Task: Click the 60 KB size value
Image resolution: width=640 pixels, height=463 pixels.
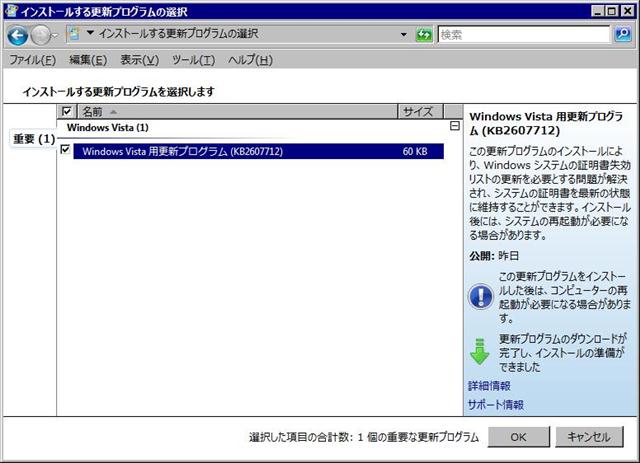Action: click(x=415, y=151)
